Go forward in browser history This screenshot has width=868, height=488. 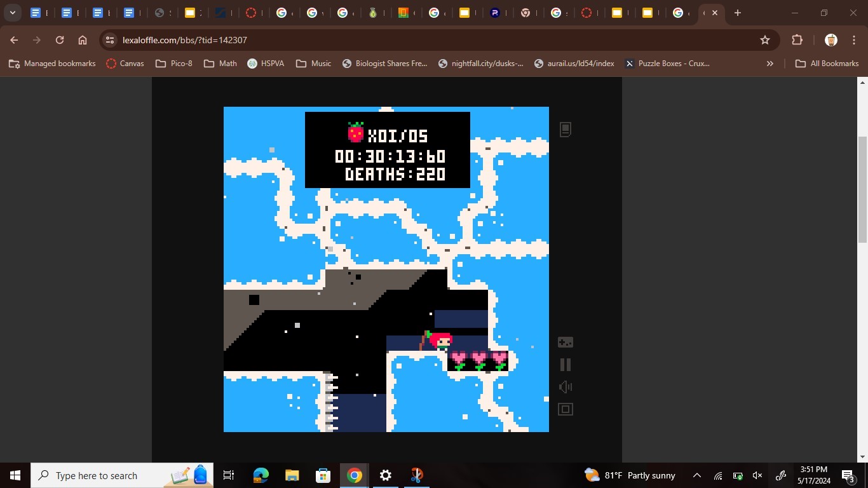click(37, 40)
